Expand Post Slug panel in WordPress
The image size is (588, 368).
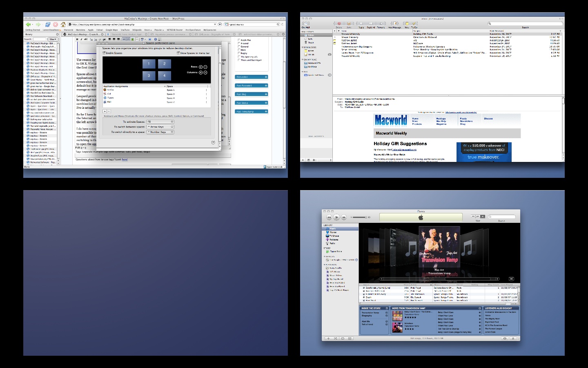tap(266, 94)
